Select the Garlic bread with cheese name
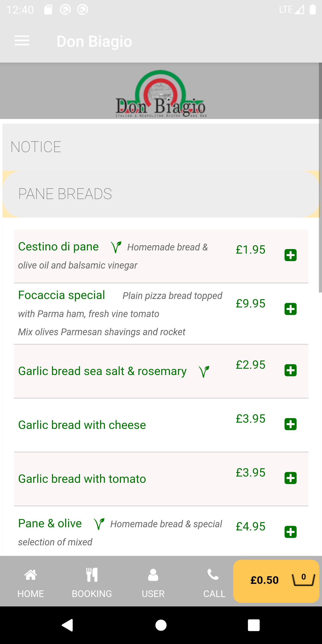The width and height of the screenshot is (322, 644). coord(82,425)
